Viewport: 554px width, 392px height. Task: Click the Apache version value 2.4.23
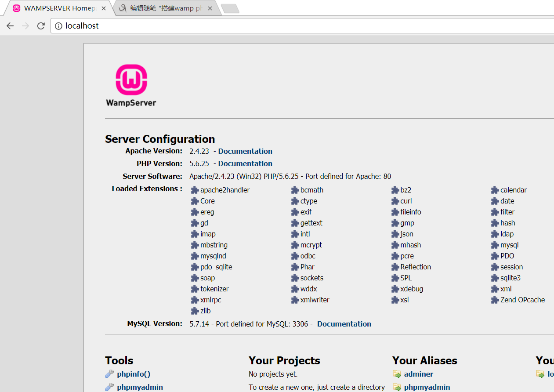tap(199, 151)
